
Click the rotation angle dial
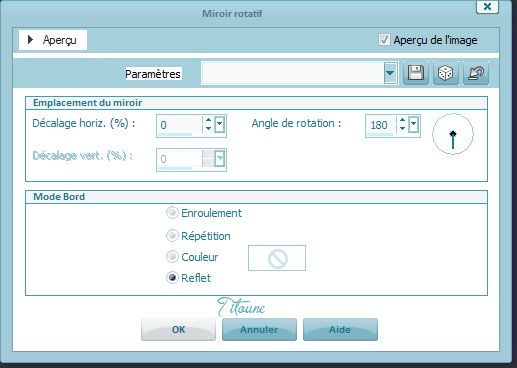pyautogui.click(x=453, y=134)
